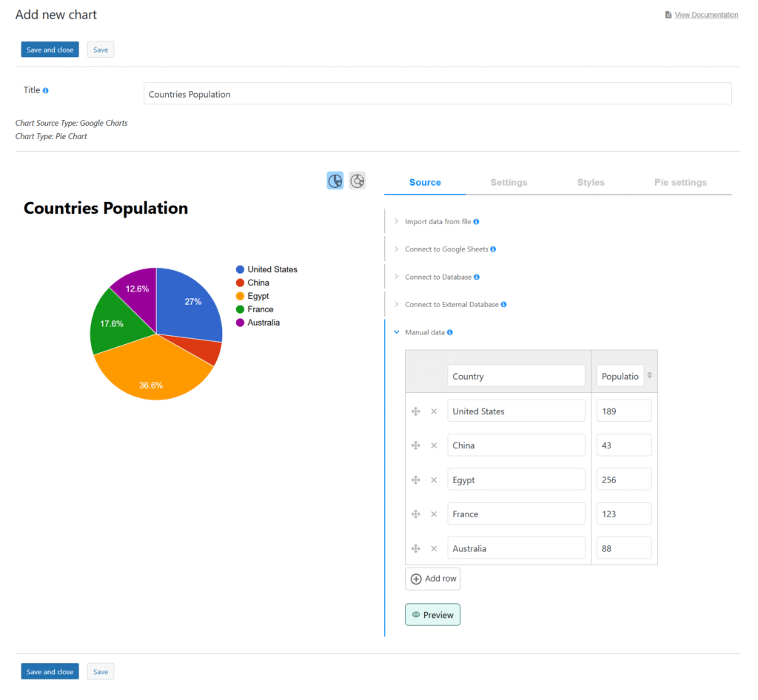Viewport: 758px width, 700px height.
Task: Toggle the Population column sort arrows
Action: (x=651, y=375)
